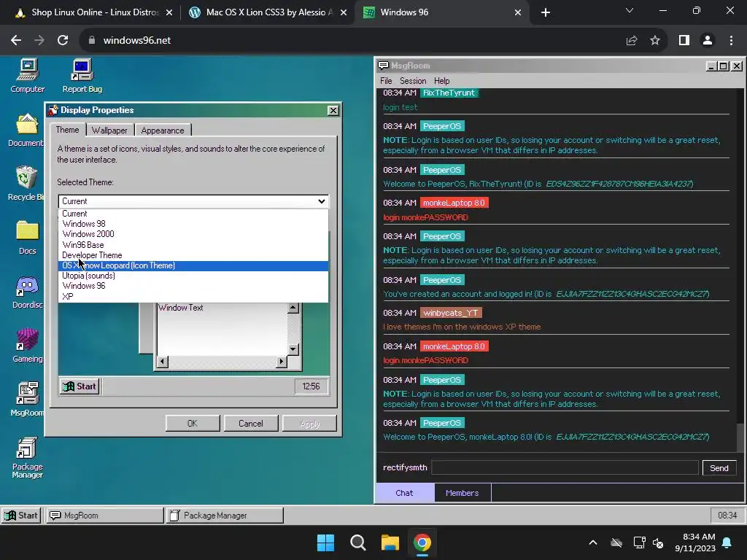
Task: Switch to the MsgRoom Members tab
Action: click(462, 493)
